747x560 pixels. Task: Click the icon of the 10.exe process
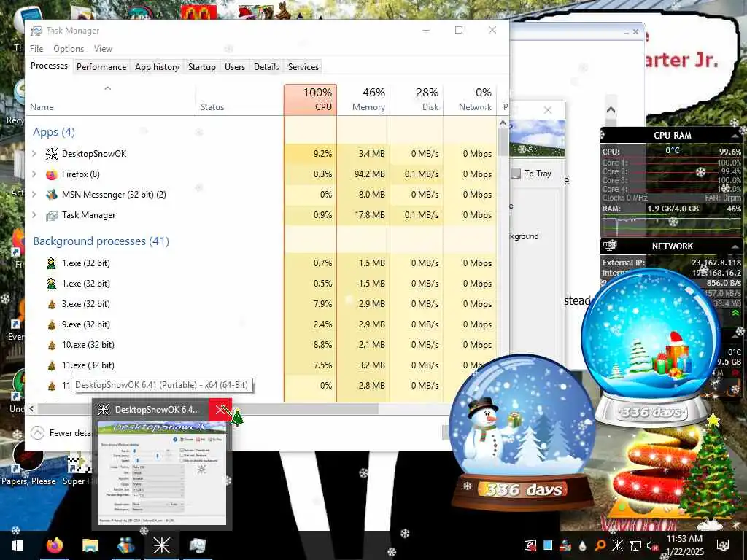point(52,345)
